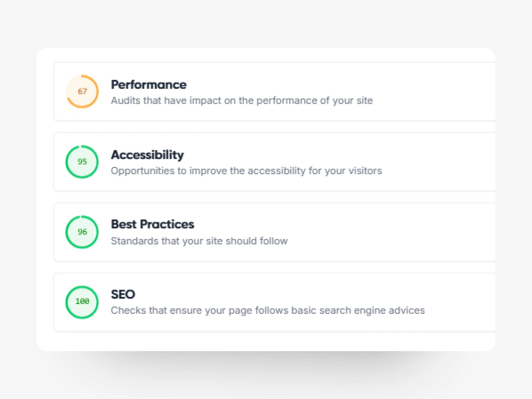Click the orange Performance score gauge

(82, 91)
